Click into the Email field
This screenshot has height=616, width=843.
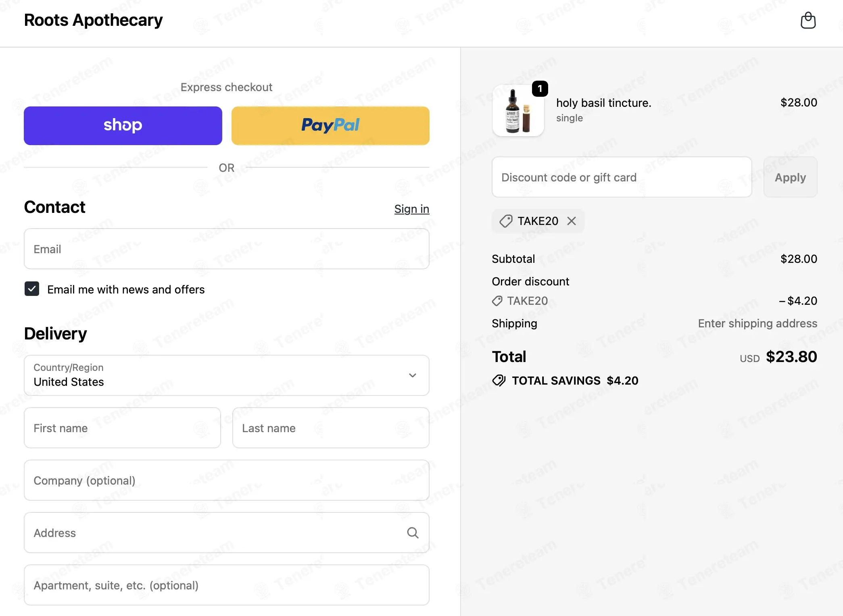[227, 249]
